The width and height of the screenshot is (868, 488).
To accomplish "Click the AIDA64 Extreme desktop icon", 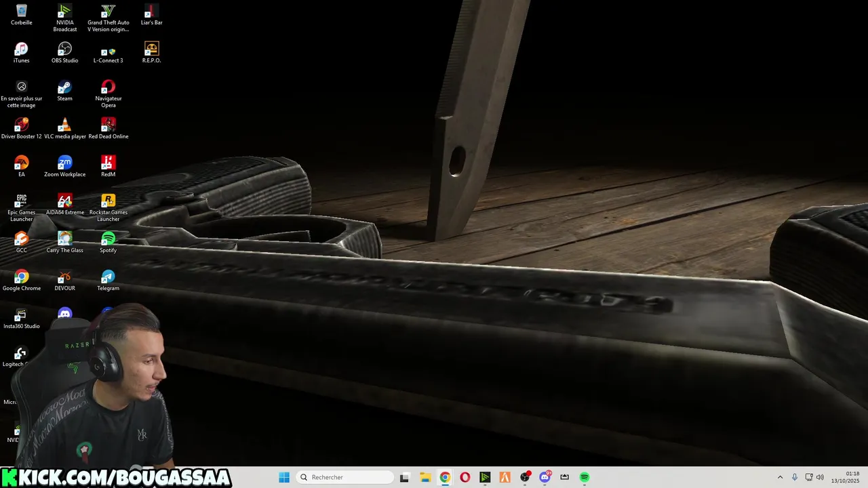I will [x=65, y=204].
